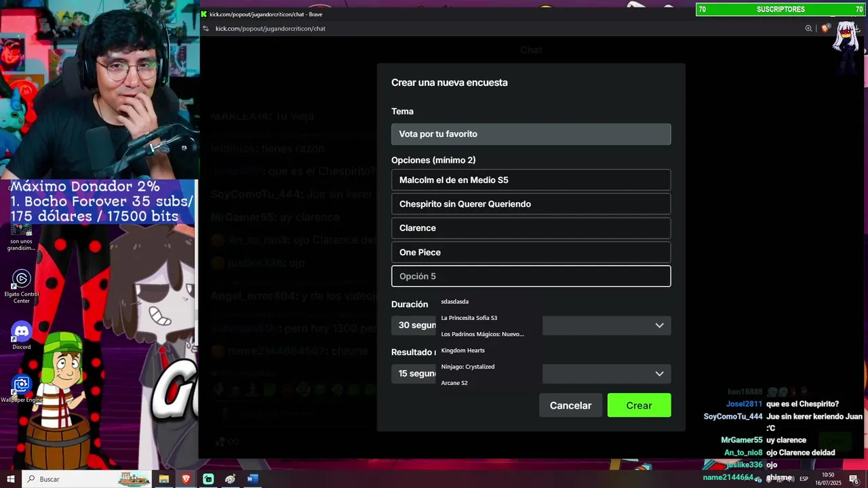Click the 'Máximo Donador 2%' overlay text
This screenshot has width=868, height=488.
click(x=85, y=186)
